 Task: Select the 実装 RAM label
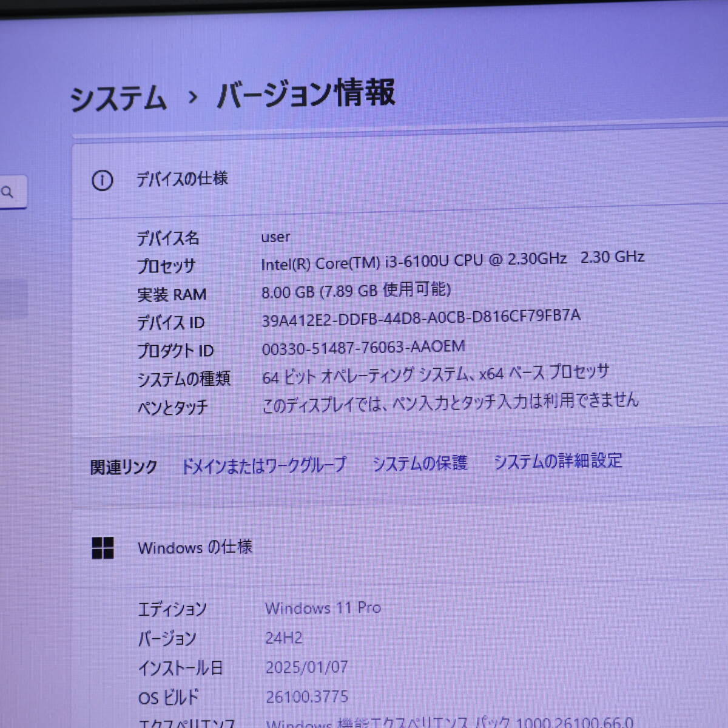click(x=172, y=295)
